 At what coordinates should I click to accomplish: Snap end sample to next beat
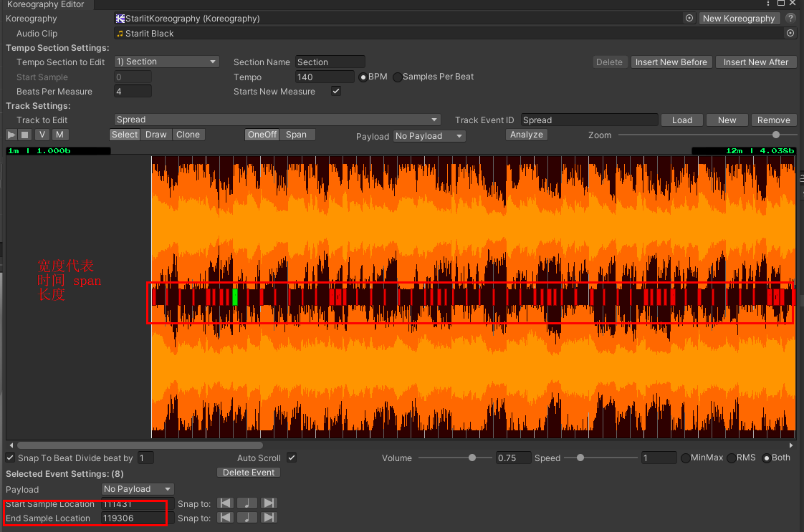click(x=269, y=518)
